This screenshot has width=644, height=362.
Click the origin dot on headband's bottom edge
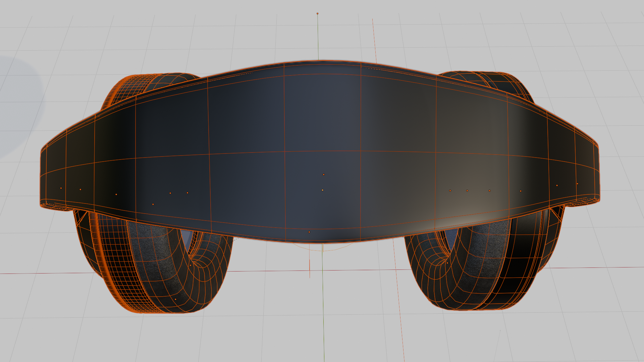click(309, 232)
